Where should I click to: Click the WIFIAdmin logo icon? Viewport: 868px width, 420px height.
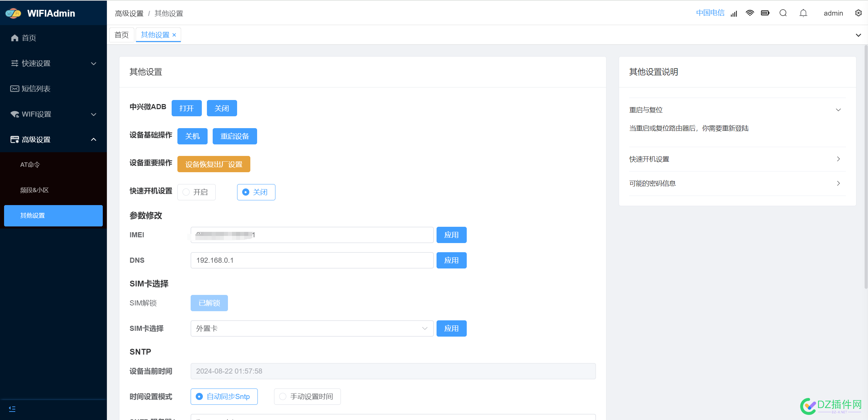pos(14,13)
